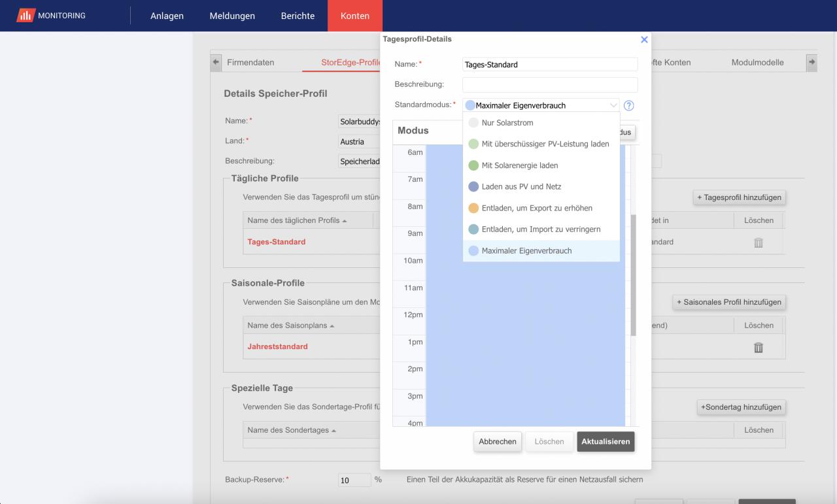Viewport: 837px width, 504px height.
Task: Click the dialog schedule scrollbar
Action: (x=633, y=275)
